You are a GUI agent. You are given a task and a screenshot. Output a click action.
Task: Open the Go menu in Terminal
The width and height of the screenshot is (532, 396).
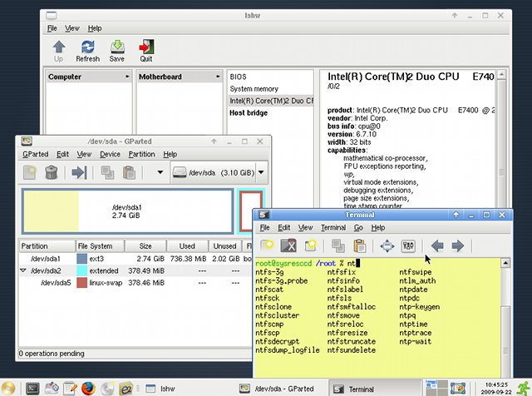coord(358,228)
